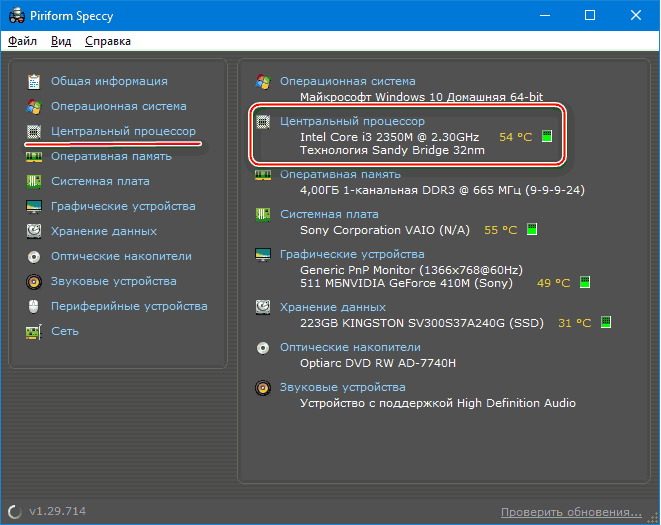Click the Оптические накопители disc icon in sidebar
The width and height of the screenshot is (661, 525).
[34, 256]
